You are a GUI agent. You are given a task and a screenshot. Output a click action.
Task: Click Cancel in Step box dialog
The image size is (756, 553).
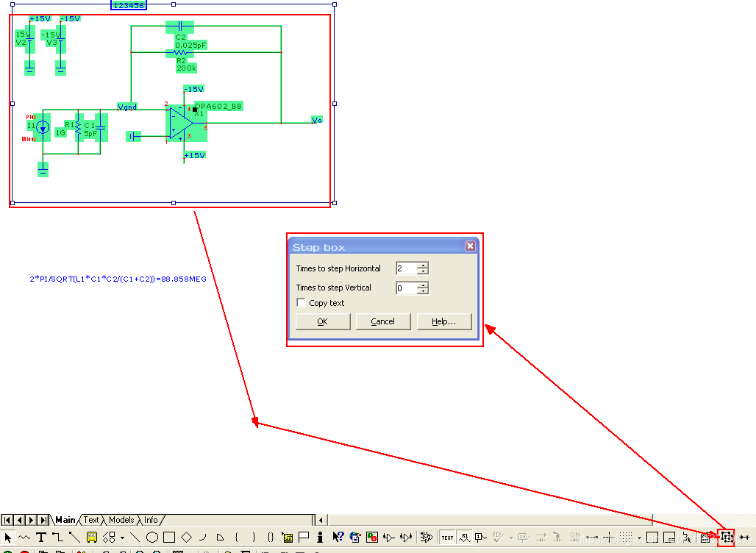coord(383,321)
